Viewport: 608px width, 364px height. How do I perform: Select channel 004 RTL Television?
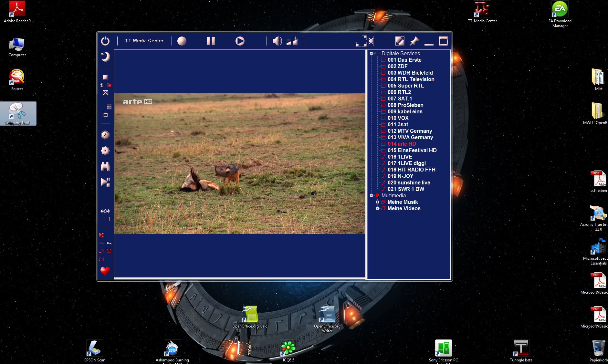pos(411,79)
